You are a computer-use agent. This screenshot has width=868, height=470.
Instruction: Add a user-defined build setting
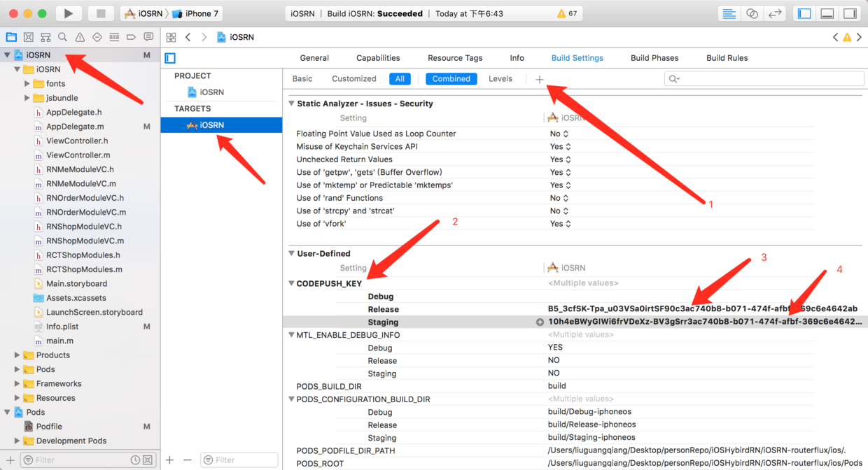539,79
